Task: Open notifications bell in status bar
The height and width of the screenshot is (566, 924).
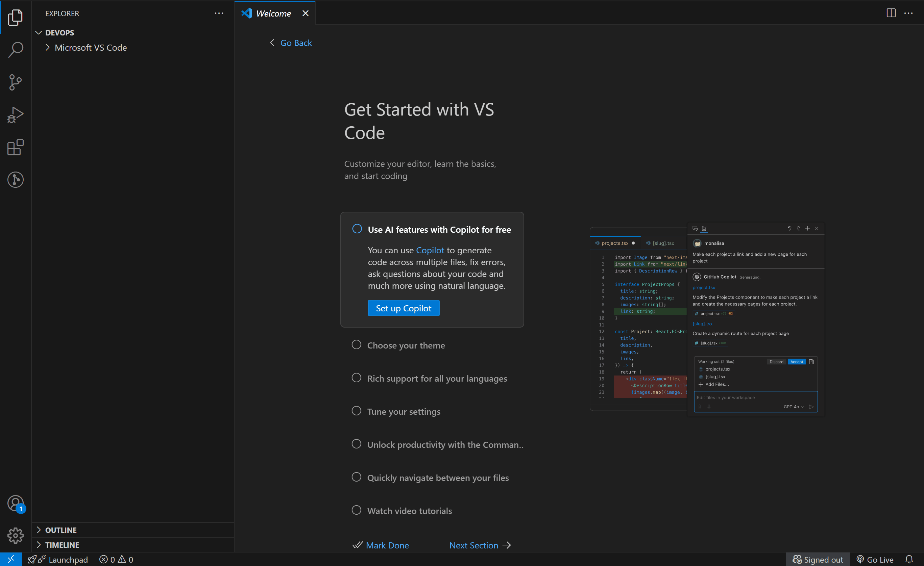Action: pos(909,559)
